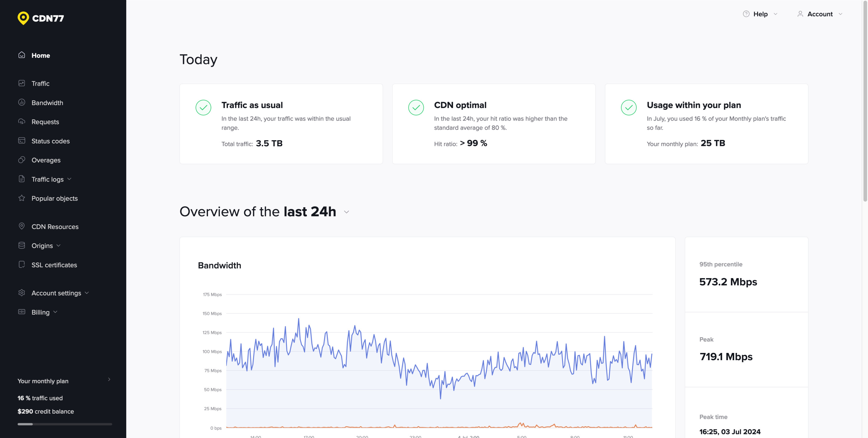
Task: Click the Help question mark icon
Action: coord(746,14)
